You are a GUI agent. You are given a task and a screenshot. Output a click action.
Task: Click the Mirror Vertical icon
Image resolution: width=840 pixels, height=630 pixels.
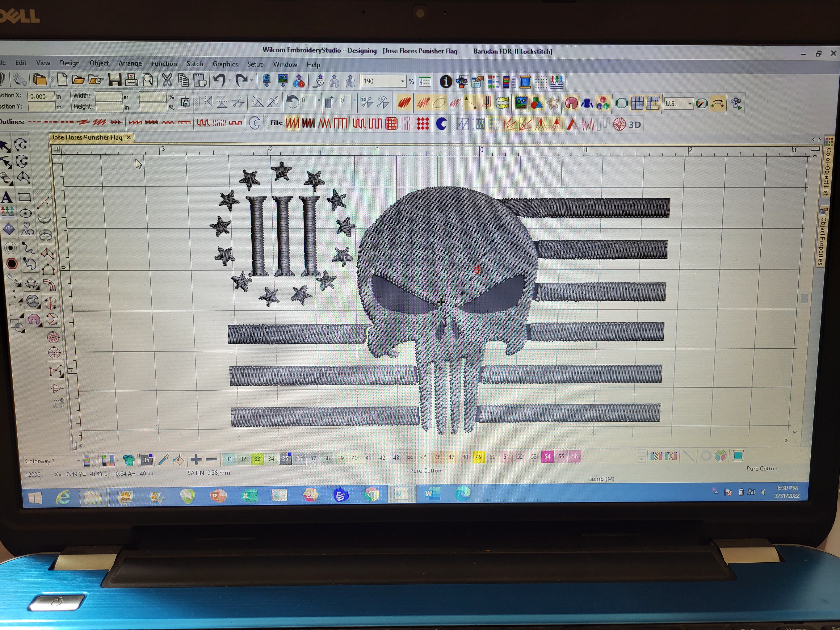coord(222,102)
